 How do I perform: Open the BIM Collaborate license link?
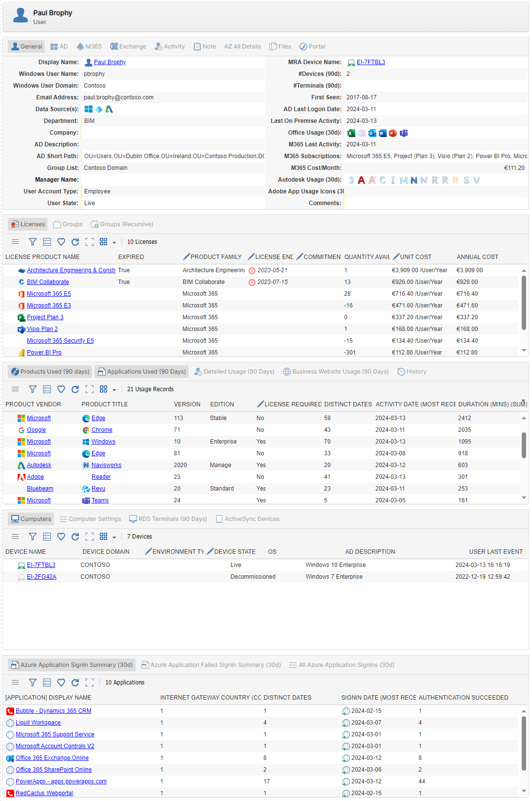pyautogui.click(x=48, y=282)
